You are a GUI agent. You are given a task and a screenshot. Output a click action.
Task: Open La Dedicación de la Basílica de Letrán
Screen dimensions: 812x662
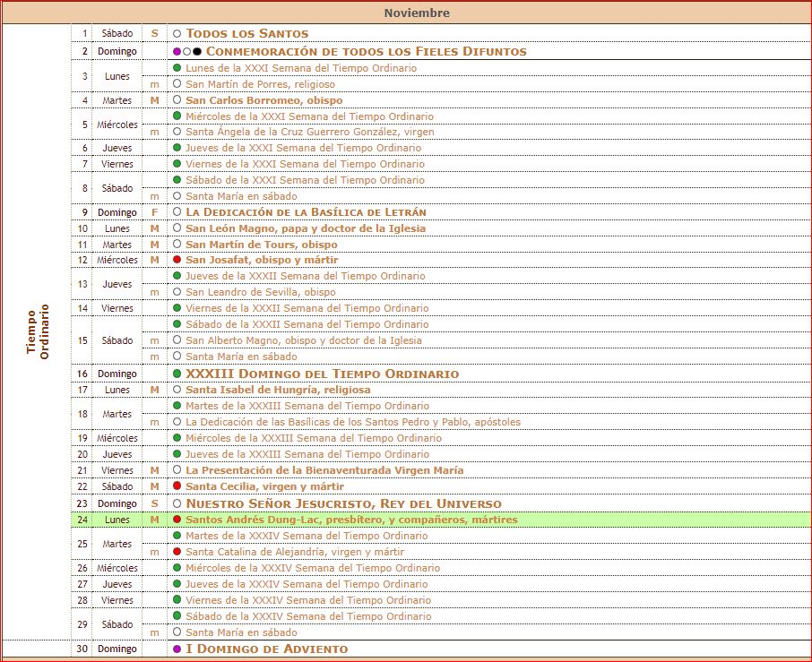tap(306, 212)
